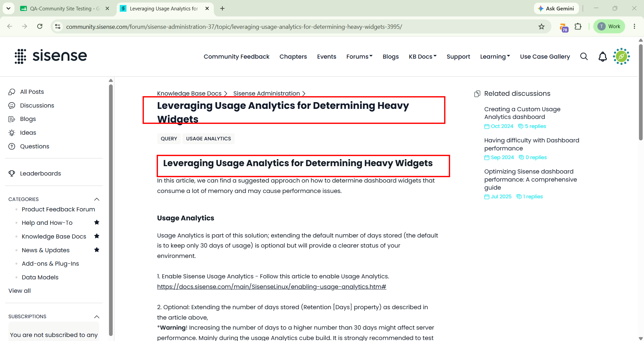View site information icon in address bar

tap(58, 26)
